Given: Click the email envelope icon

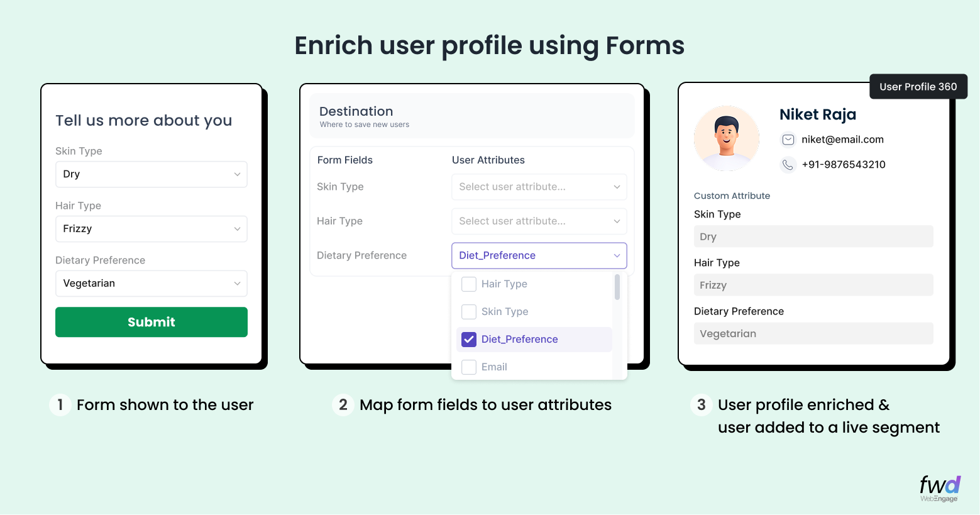Looking at the screenshot, I should point(788,140).
